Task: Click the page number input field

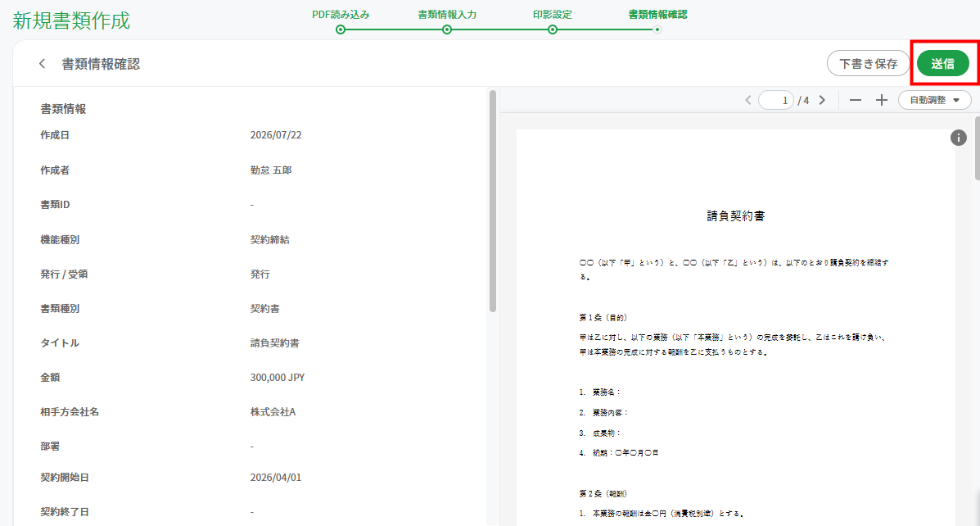Action: tap(775, 100)
